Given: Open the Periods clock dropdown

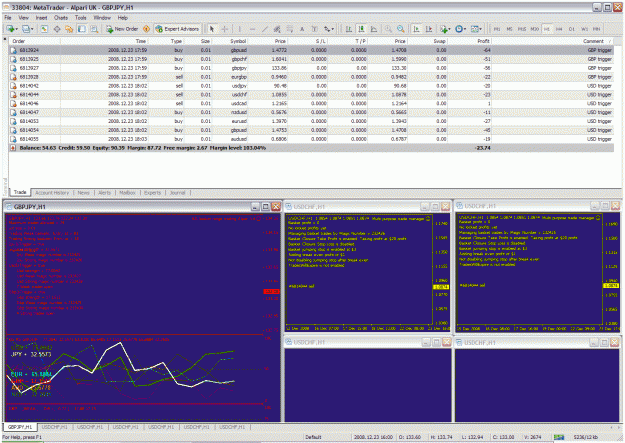Looking at the screenshot, I should pyautogui.click(x=460, y=29).
